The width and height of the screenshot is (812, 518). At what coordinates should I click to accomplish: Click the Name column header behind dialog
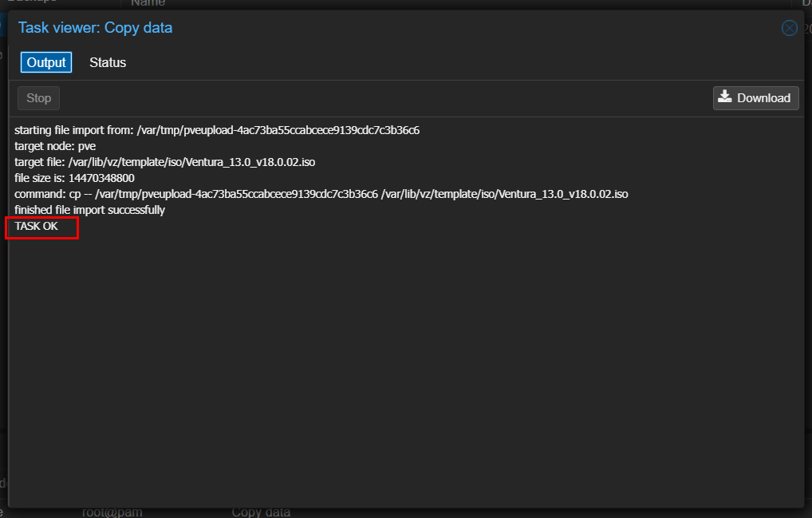(x=148, y=3)
